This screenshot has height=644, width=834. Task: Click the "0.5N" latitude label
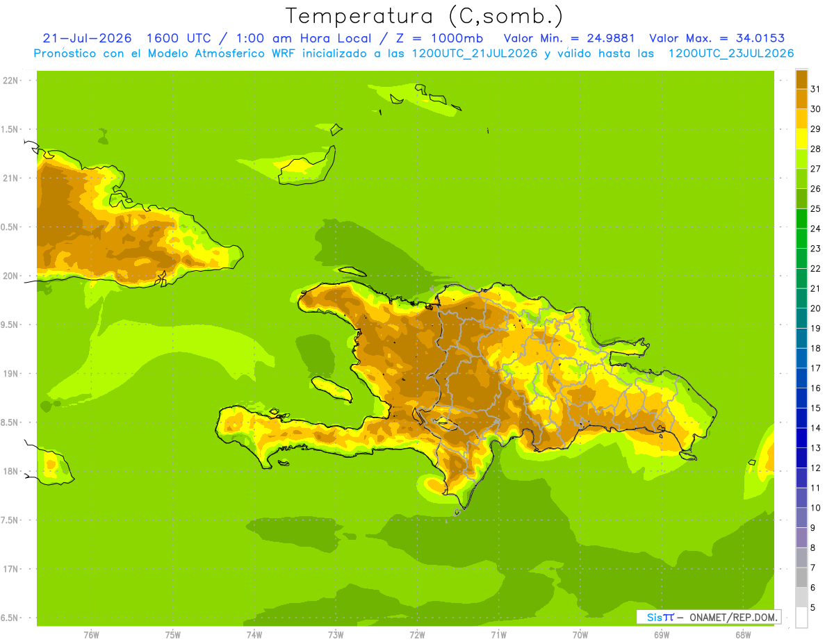[x=10, y=227]
